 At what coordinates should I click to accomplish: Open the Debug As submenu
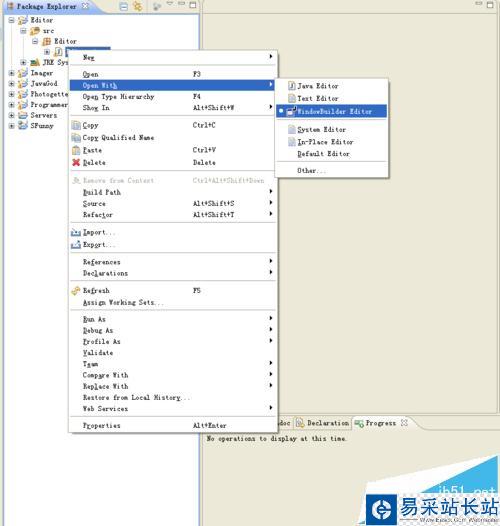[173, 330]
